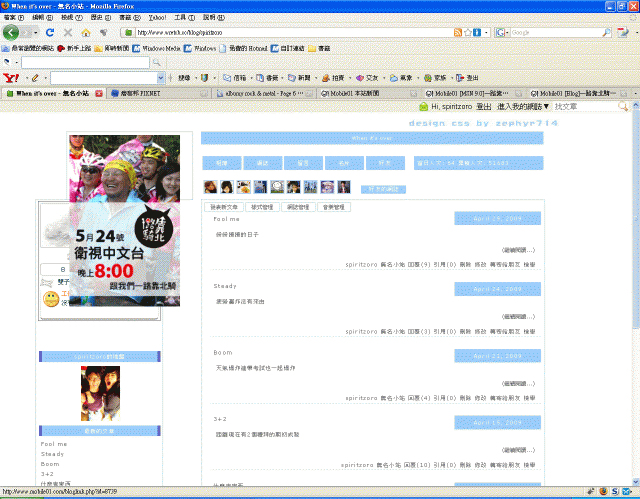Open the 'Steady' post title
Image resolution: width=640 pixels, height=499 pixels.
[225, 286]
